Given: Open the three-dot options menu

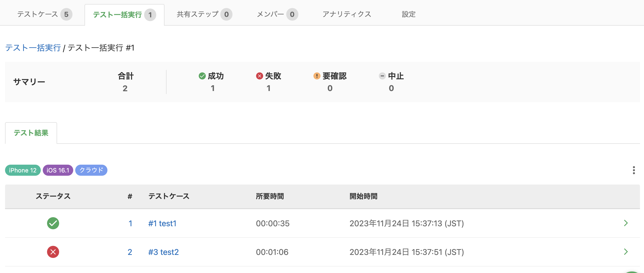Looking at the screenshot, I should click(x=634, y=170).
